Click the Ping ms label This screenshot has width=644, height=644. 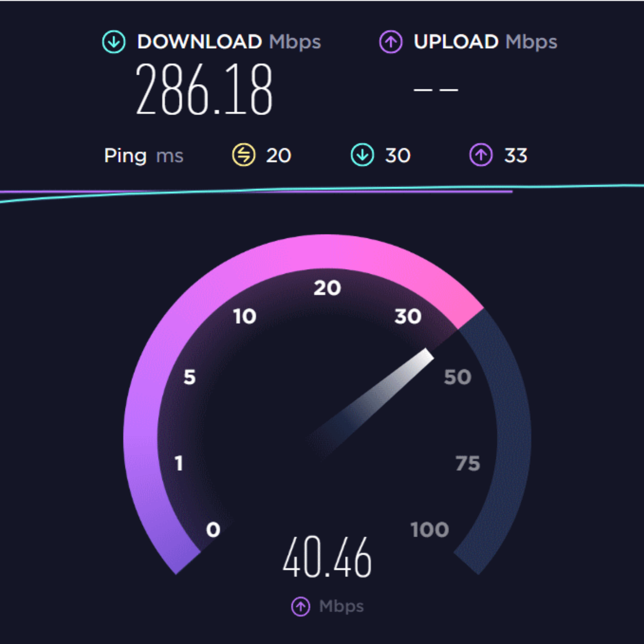point(144,156)
